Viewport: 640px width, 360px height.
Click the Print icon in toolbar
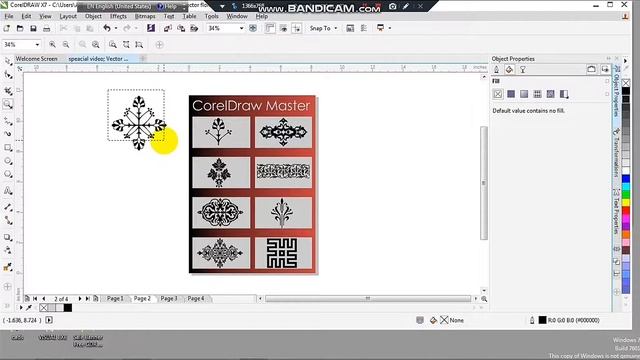47,28
